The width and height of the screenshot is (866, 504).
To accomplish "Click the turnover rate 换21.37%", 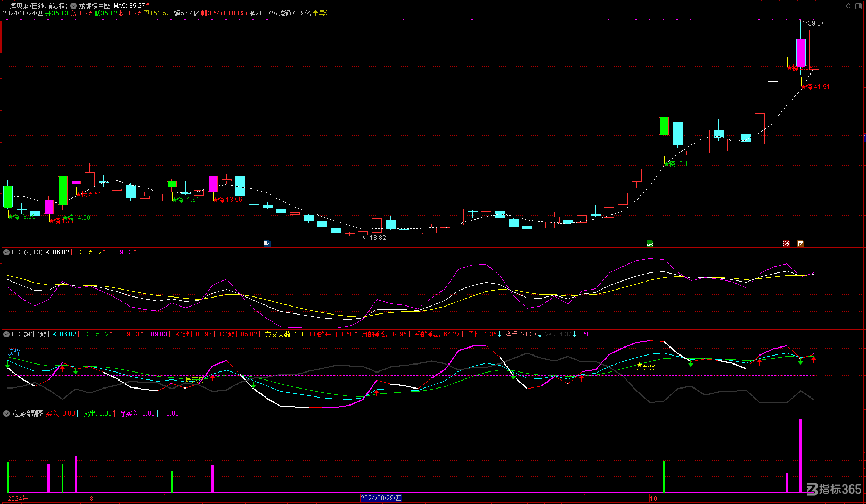I will point(263,13).
